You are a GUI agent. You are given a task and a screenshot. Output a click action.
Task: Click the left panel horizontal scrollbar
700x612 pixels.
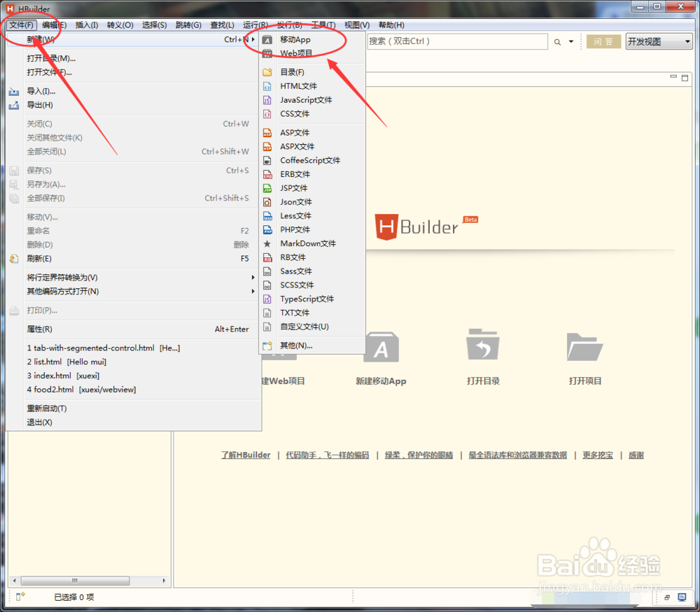pyautogui.click(x=76, y=581)
